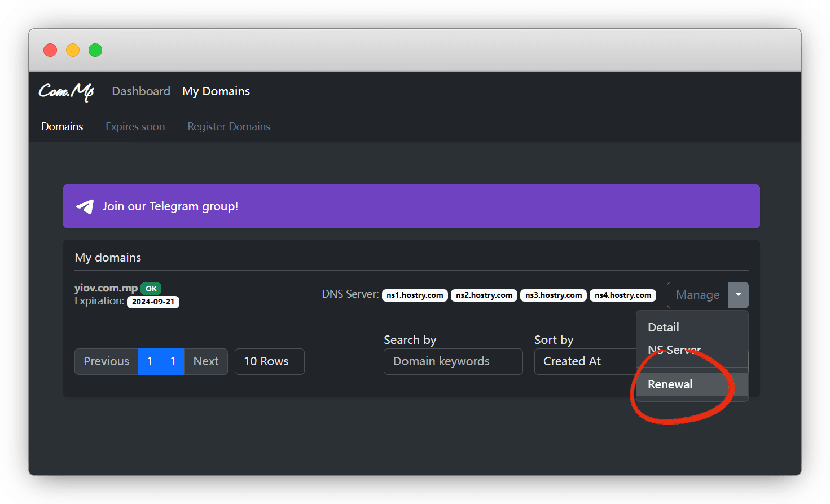Click the green maximize window button
The width and height of the screenshot is (830, 504).
coord(95,50)
